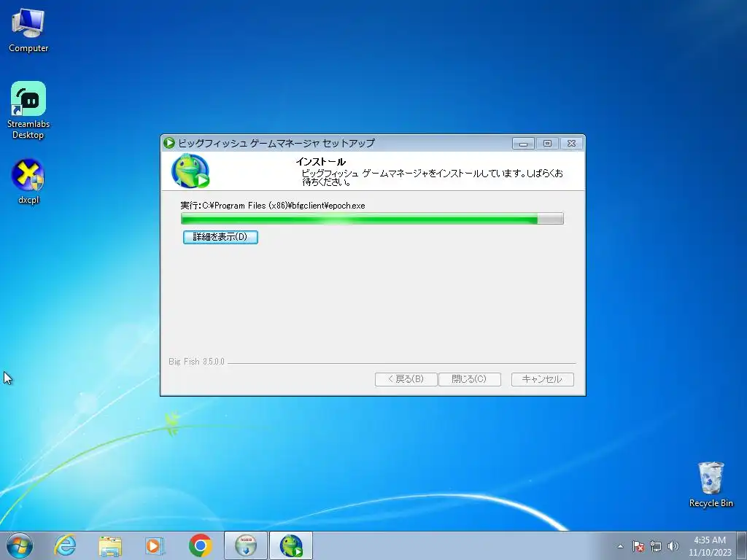Screen dimensions: 747x560
Task: Show install details with 詳細を表示(D) button
Action: (x=220, y=237)
